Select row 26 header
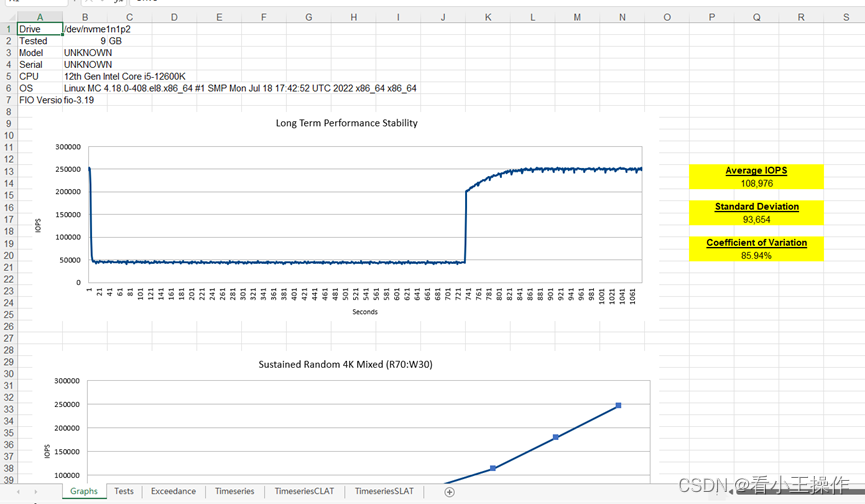 click(8, 326)
